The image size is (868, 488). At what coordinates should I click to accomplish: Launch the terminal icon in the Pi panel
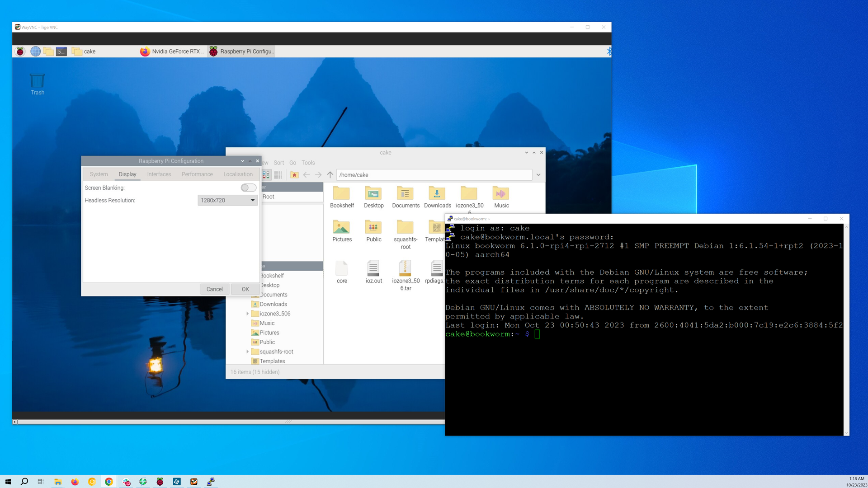click(x=61, y=52)
